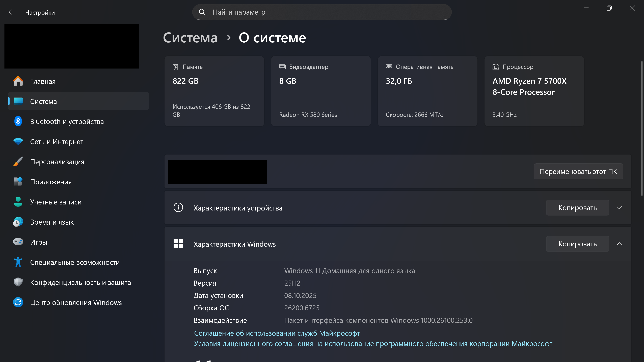644x362 pixels.
Task: Open the Процессор info card
Action: [x=534, y=91]
